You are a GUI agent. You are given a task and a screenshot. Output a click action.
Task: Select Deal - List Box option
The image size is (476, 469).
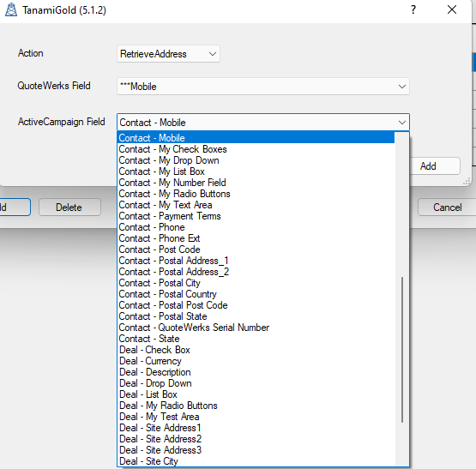256,394
